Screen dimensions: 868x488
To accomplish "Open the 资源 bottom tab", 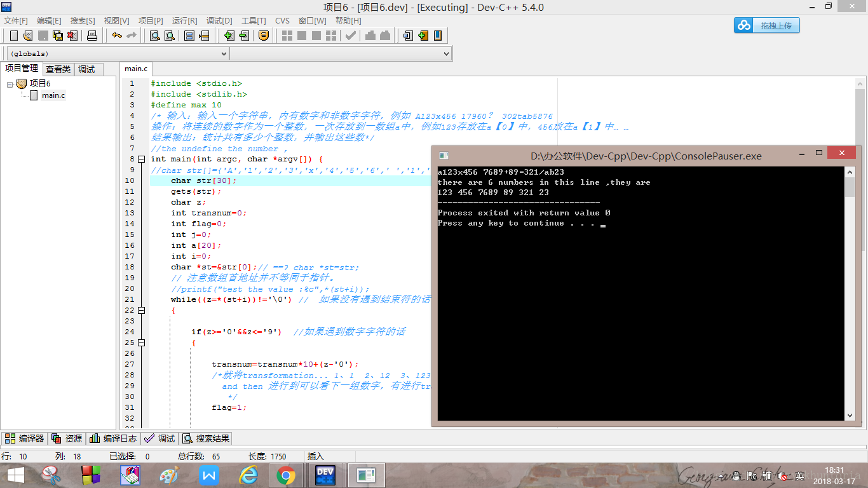I will [67, 438].
